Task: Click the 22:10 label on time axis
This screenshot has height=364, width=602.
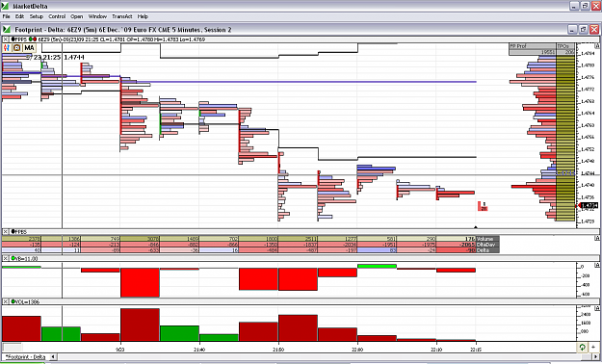Action: pos(436,350)
